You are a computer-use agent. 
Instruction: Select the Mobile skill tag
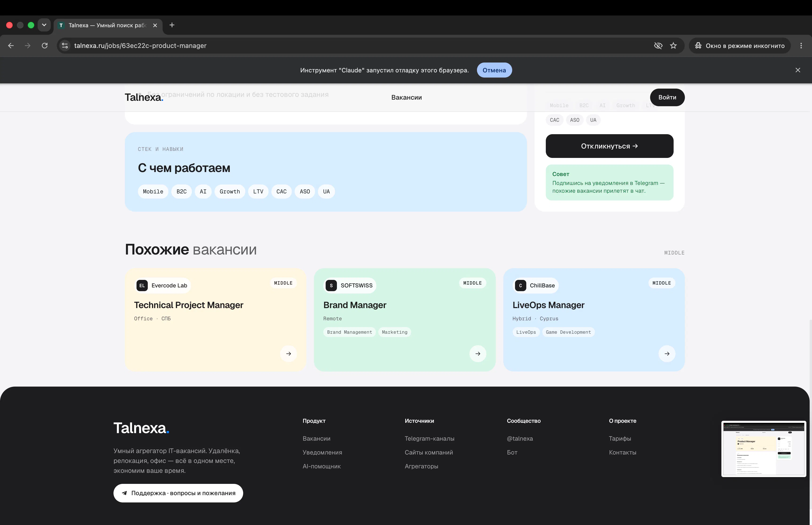coord(153,192)
